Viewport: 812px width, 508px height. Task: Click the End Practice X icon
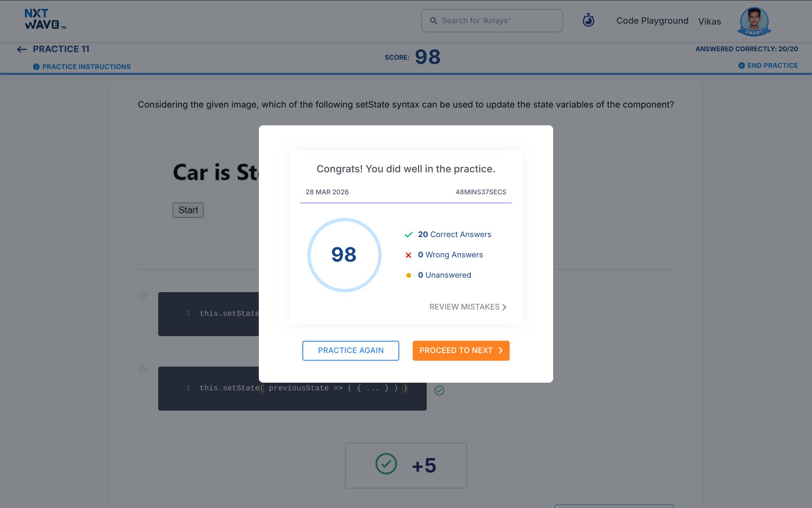click(x=741, y=66)
